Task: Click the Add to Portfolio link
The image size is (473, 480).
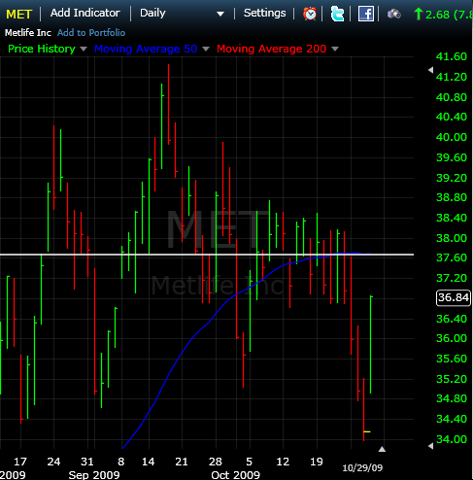Action: click(91, 33)
